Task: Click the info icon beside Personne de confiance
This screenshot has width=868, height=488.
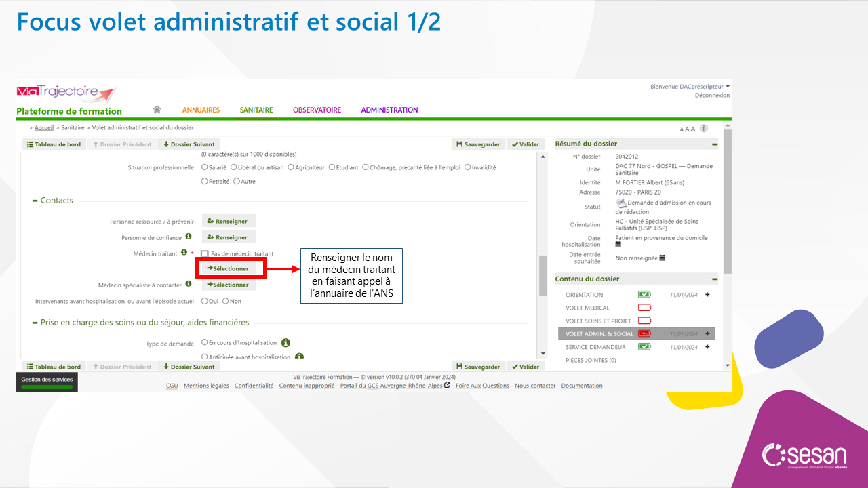Action: click(x=189, y=237)
